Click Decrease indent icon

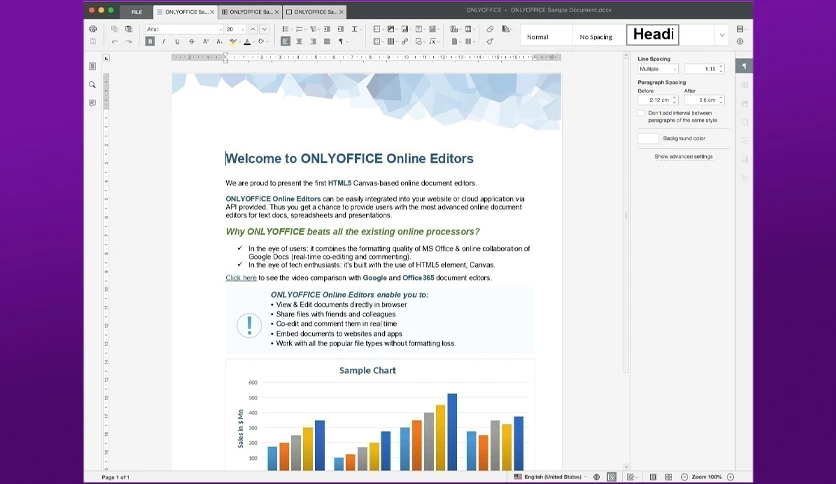327,29
